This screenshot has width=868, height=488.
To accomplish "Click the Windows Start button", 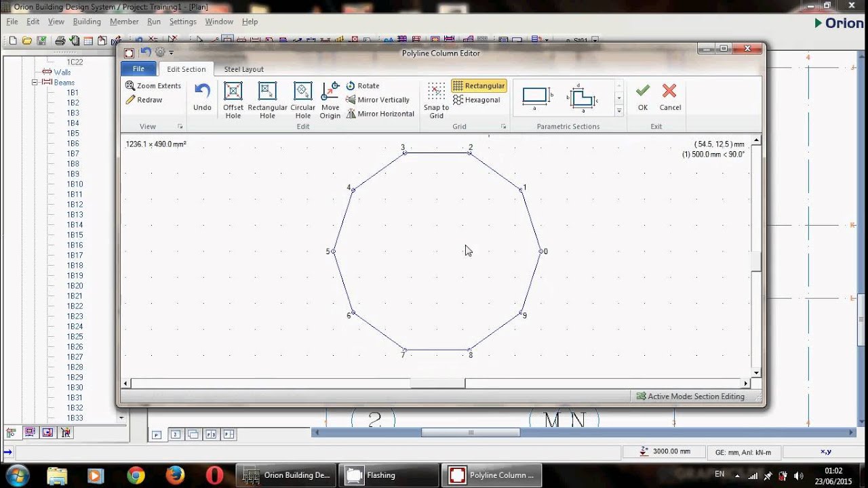I will click(x=16, y=475).
